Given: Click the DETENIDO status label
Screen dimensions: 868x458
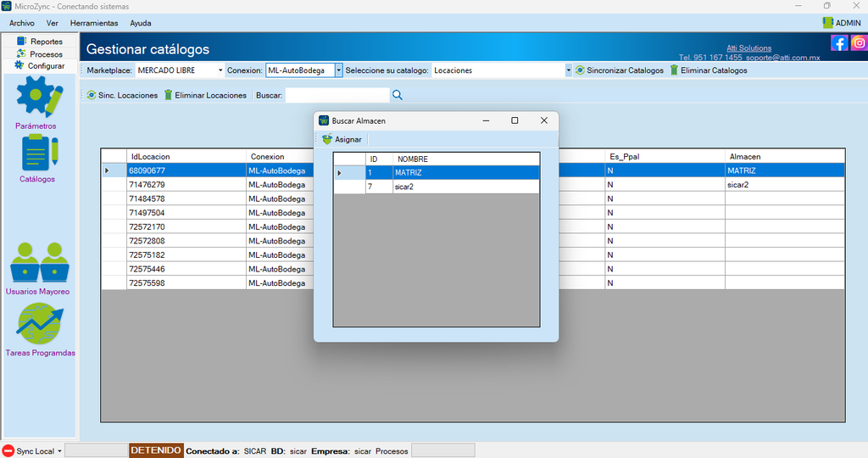Looking at the screenshot, I should pyautogui.click(x=156, y=450).
